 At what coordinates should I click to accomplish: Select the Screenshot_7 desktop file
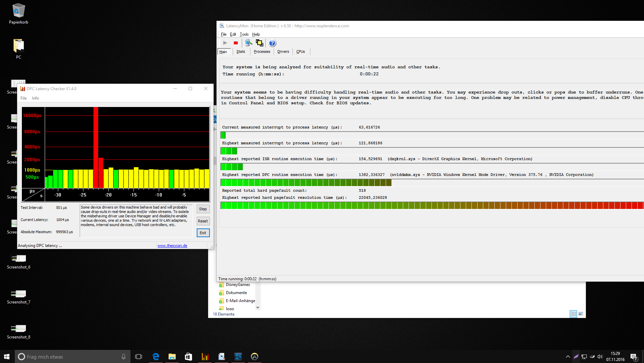tap(18, 297)
